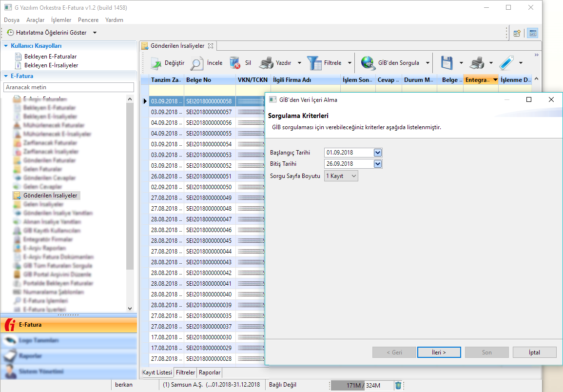Collapse the Kullanıcı Kısayolları section
The height and width of the screenshot is (392, 563).
pyautogui.click(x=6, y=46)
